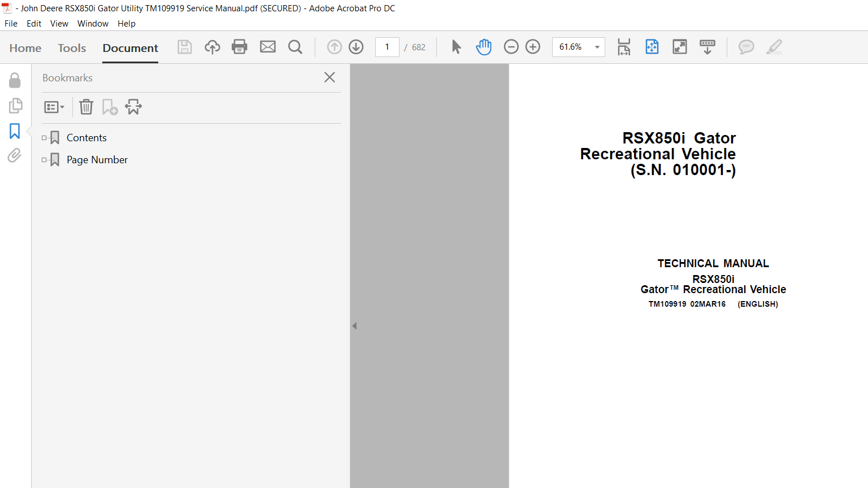Screen dimensions: 868x488
Task: Fit one full page to window
Action: click(x=652, y=47)
